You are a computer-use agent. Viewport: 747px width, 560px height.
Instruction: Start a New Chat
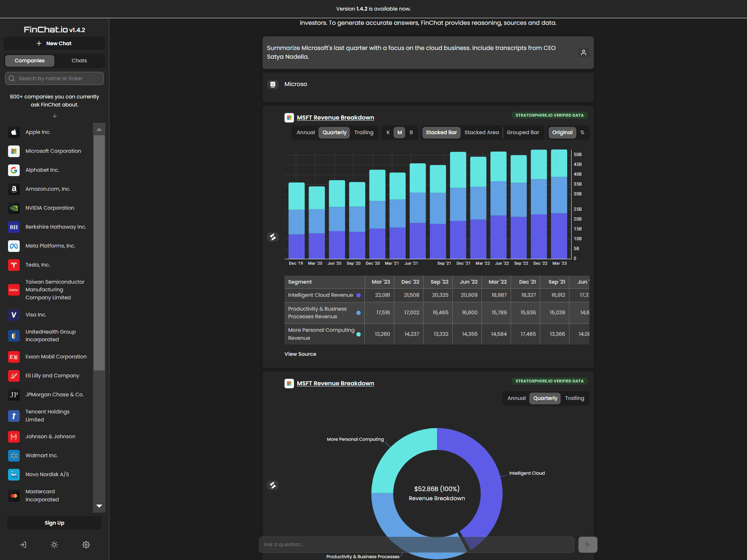[x=54, y=43]
